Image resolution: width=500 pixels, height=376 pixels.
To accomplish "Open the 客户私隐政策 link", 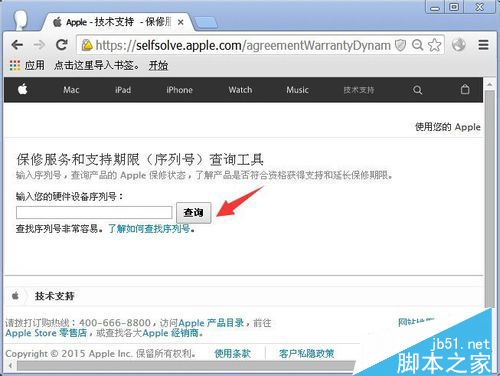I will [x=306, y=353].
